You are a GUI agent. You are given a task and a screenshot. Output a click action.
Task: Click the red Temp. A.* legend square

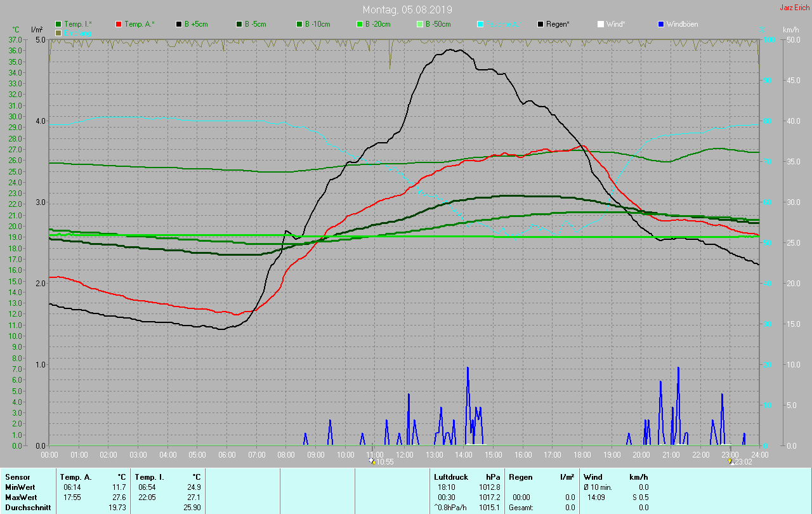pyautogui.click(x=119, y=24)
